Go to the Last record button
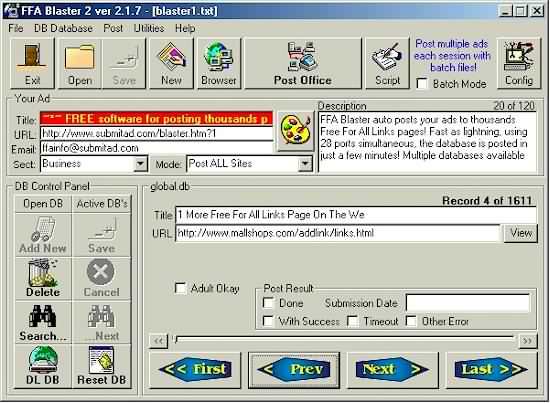The image size is (550, 403). [x=491, y=370]
